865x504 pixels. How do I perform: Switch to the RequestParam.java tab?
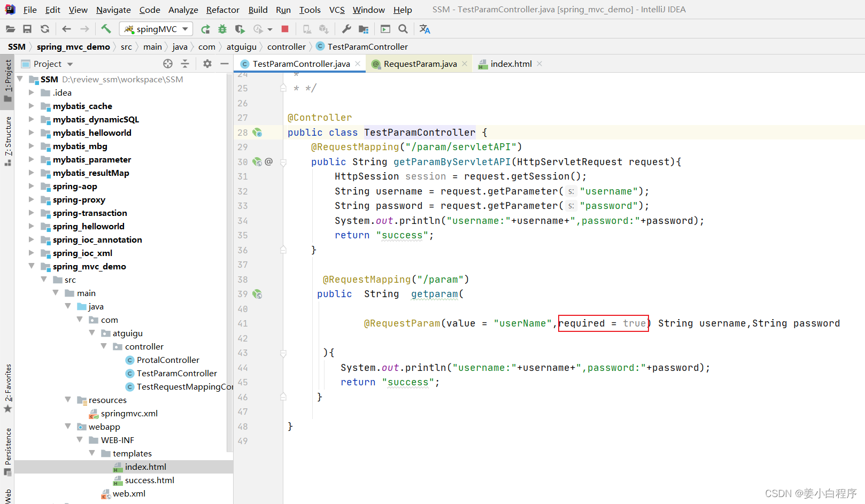click(x=420, y=64)
